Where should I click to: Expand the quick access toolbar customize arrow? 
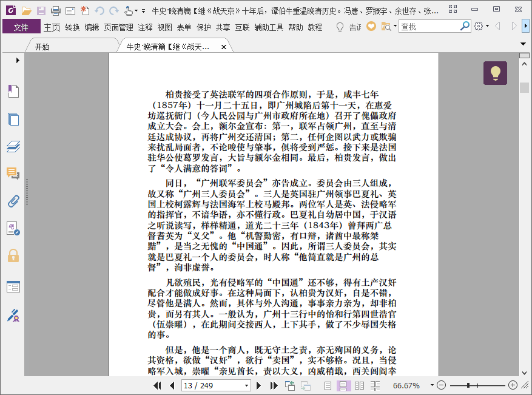click(x=144, y=11)
